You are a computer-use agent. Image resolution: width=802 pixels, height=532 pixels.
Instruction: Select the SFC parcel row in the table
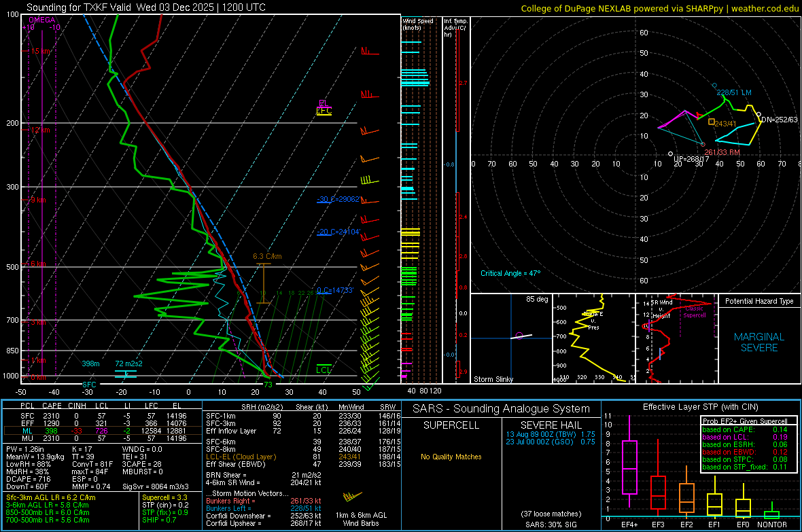tap(103, 416)
